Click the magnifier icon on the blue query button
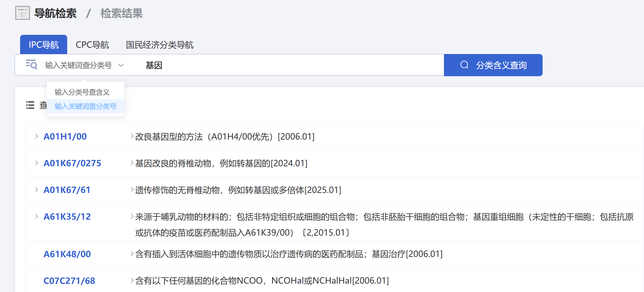Screen dimensions: 644x292 pyautogui.click(x=464, y=65)
